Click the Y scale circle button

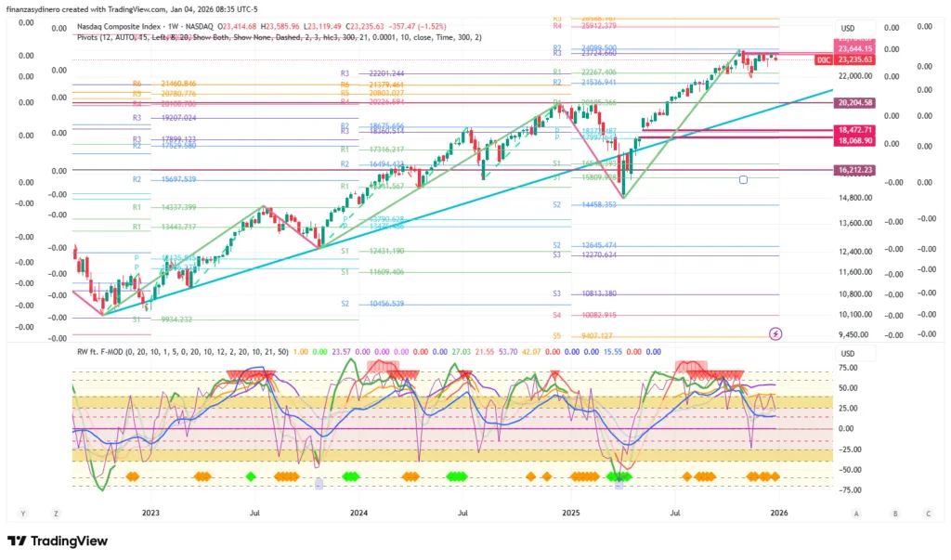pyautogui.click(x=21, y=512)
